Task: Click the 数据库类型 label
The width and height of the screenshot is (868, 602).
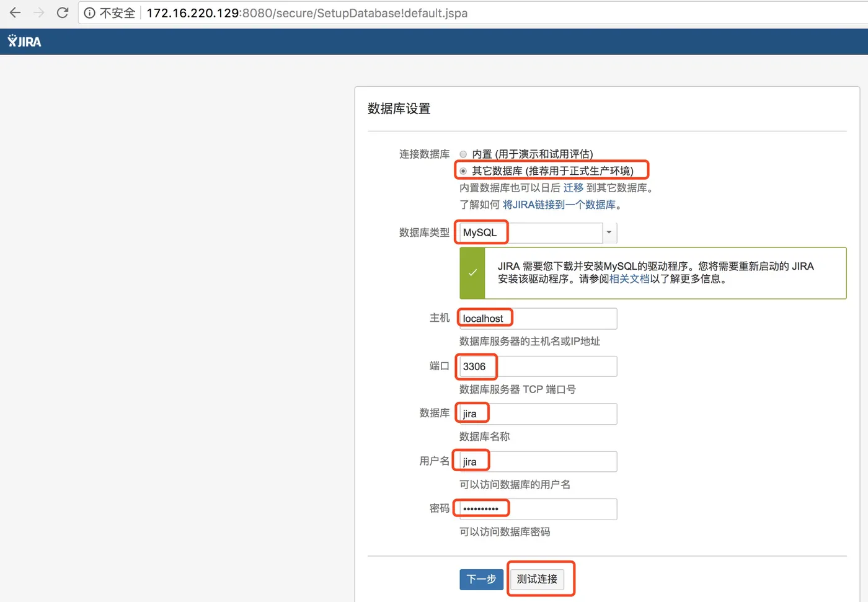Action: point(425,232)
